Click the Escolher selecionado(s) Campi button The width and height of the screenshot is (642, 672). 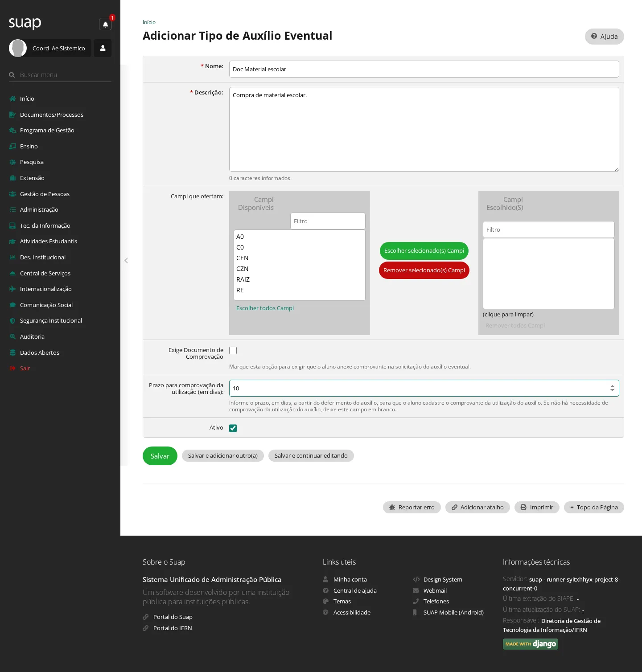[x=424, y=250]
